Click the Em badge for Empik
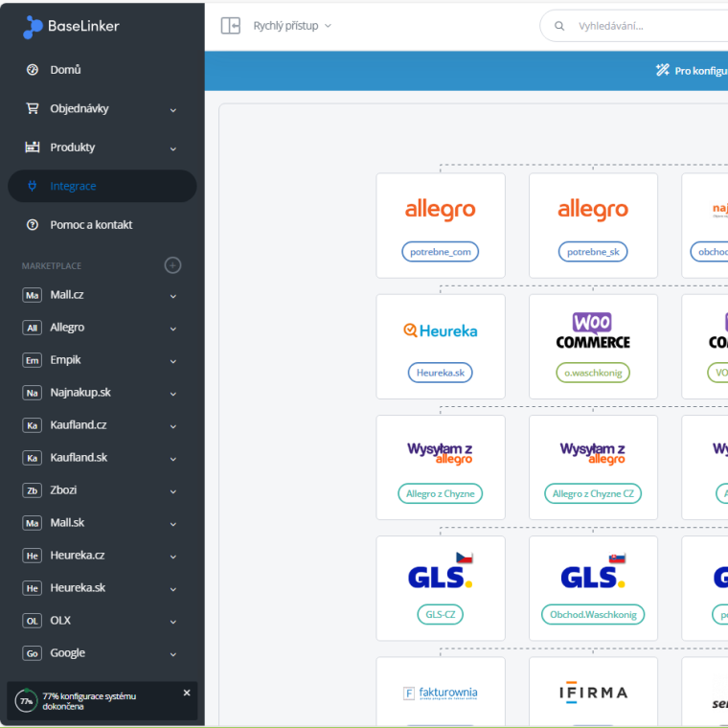This screenshot has width=728, height=728. [32, 360]
